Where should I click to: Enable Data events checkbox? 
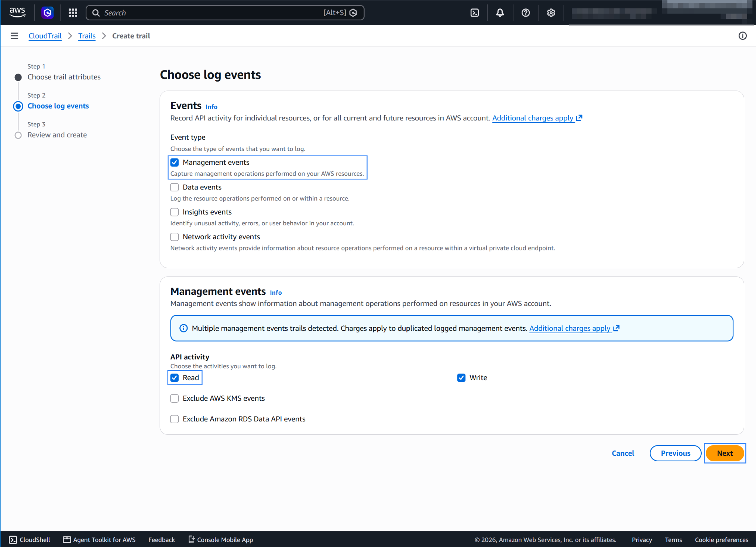(175, 187)
